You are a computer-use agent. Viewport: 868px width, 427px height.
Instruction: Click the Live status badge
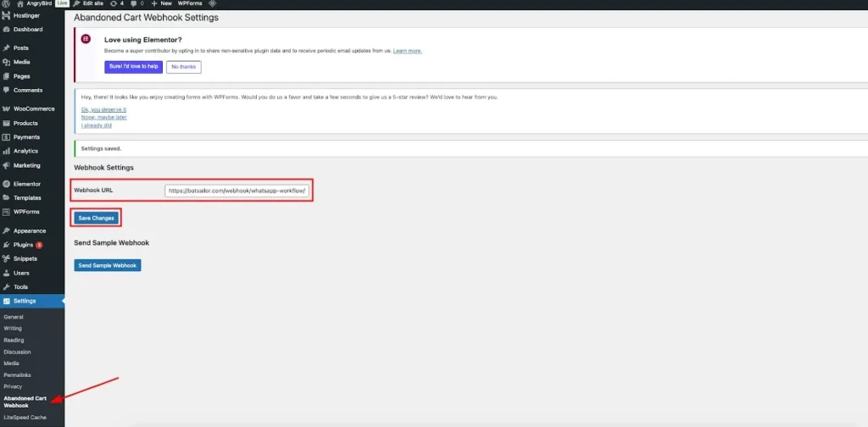(61, 3)
